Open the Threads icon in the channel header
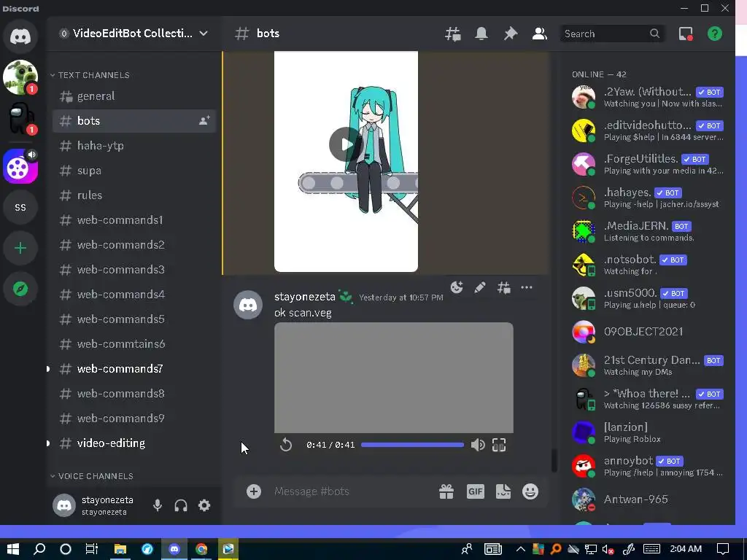The image size is (747, 560). [x=452, y=34]
